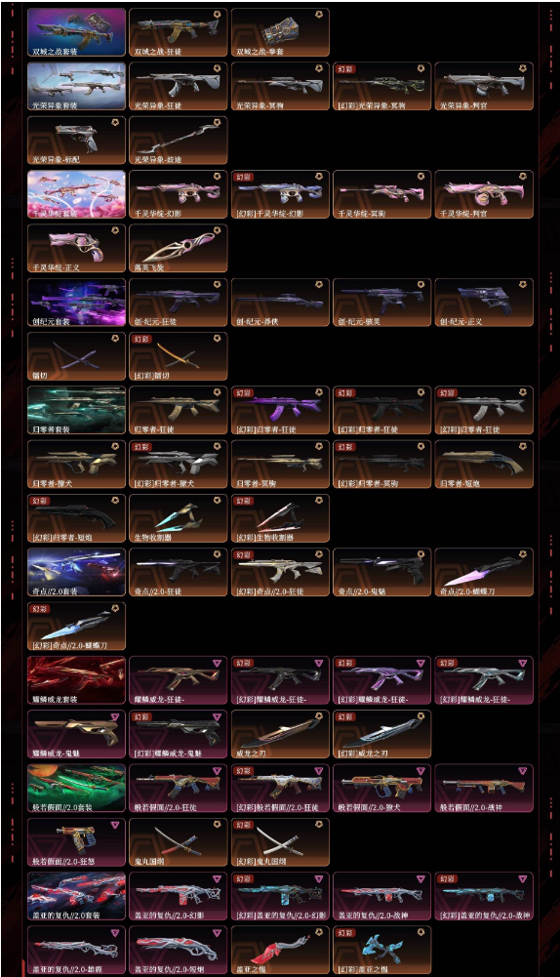Click the 幻彩 tag on 奇点//2.0-蝴蝶刀 variant
This screenshot has width=560, height=977.
click(41, 609)
